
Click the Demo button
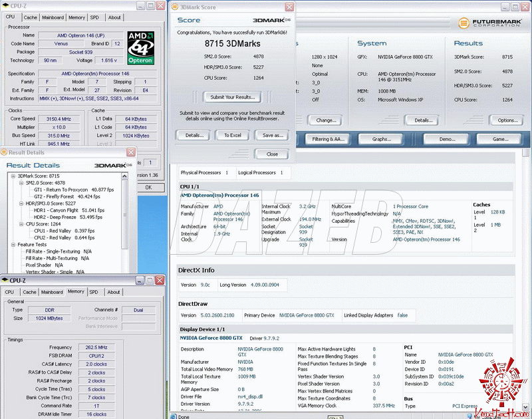pyautogui.click(x=447, y=139)
